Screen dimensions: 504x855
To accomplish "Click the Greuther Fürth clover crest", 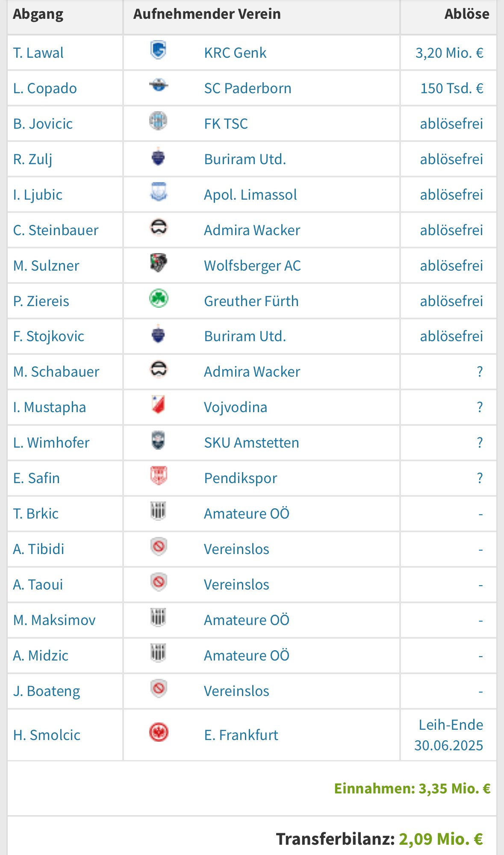I will click(158, 298).
